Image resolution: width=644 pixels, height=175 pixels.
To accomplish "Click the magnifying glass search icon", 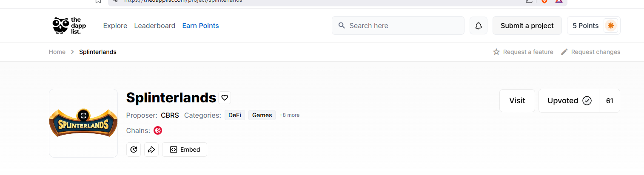I will (342, 25).
